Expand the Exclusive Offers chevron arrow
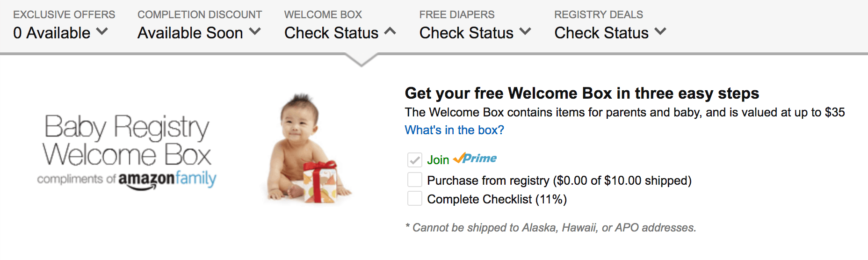 pos(102,32)
